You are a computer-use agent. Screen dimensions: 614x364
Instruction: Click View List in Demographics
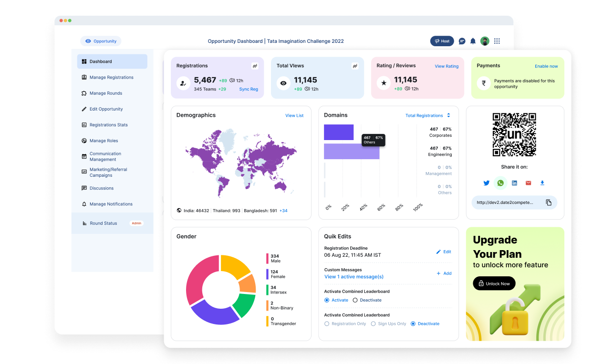point(294,115)
